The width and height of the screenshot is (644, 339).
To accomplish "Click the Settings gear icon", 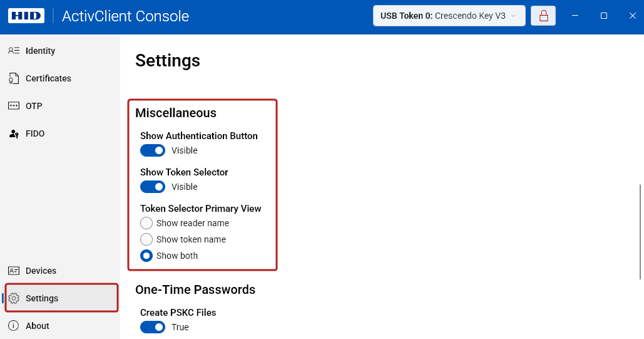I will (x=14, y=298).
